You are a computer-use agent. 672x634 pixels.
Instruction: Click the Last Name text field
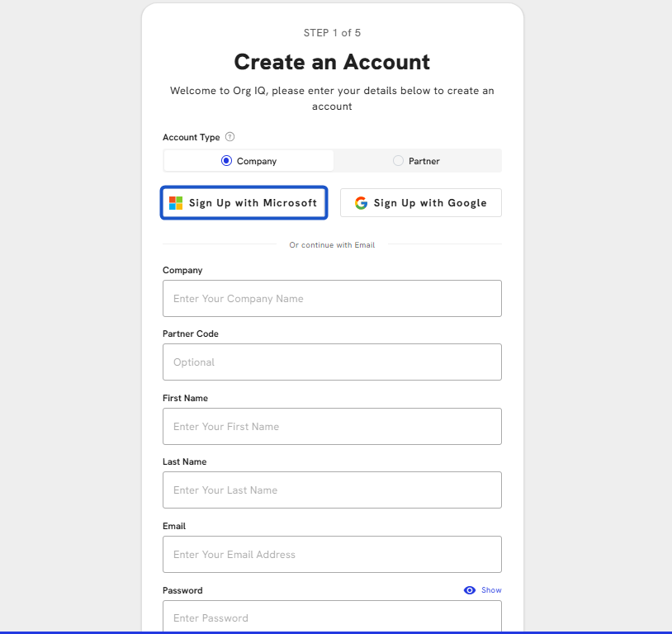tap(332, 490)
